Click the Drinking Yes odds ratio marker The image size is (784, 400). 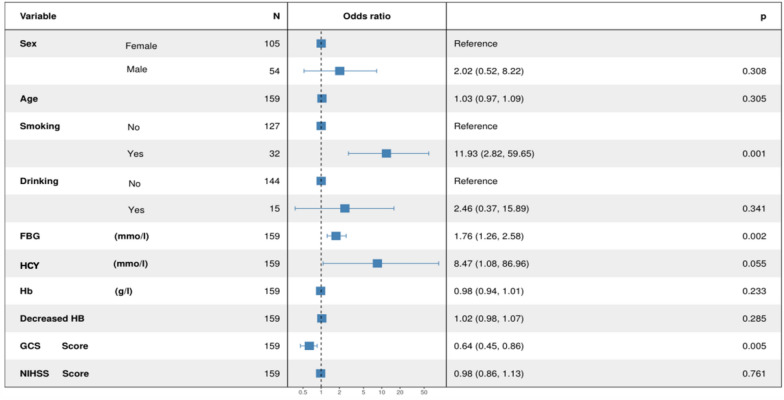pos(345,208)
